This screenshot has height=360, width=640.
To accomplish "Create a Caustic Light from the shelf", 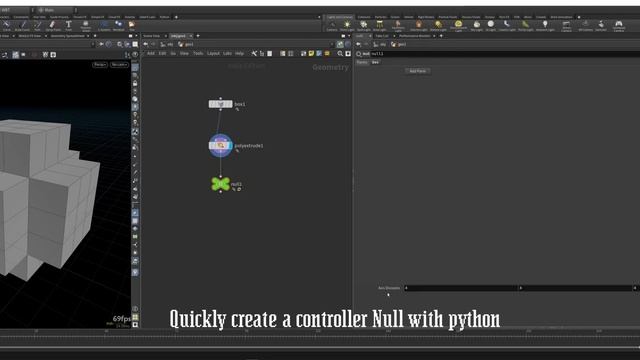I will (x=507, y=26).
